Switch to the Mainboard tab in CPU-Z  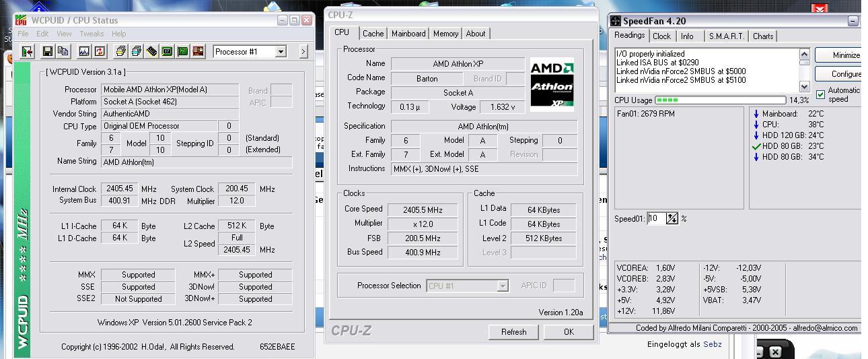[408, 34]
